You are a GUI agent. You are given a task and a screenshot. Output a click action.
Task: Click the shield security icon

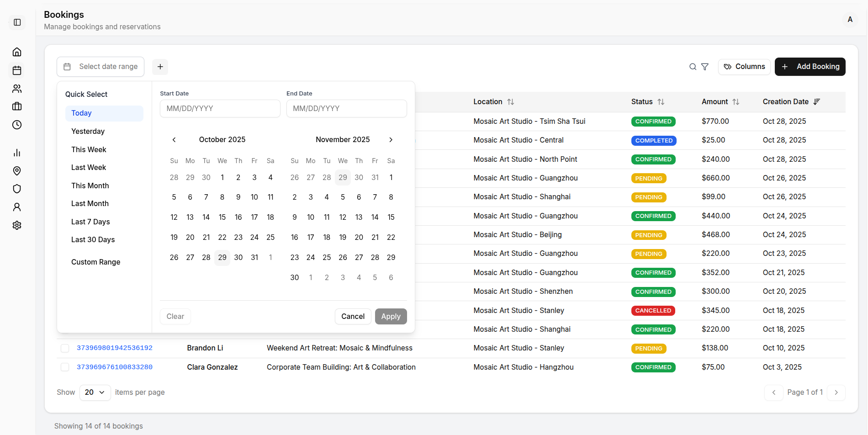tap(17, 189)
